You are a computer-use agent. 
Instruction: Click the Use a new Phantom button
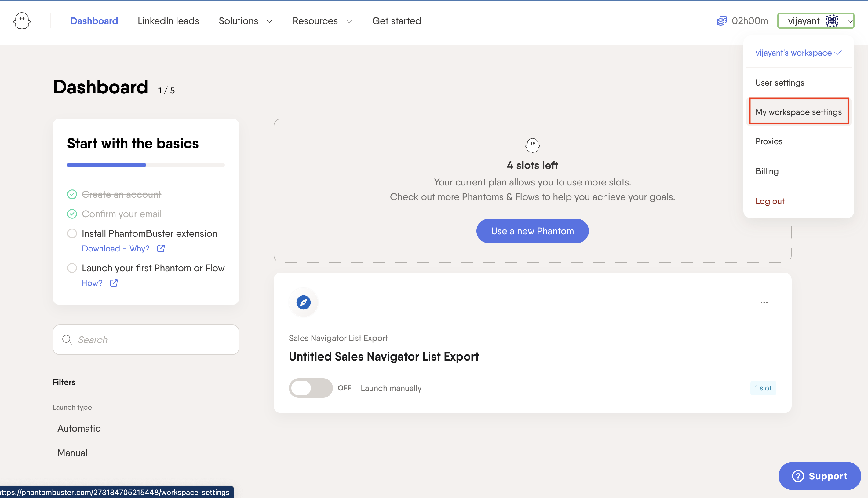coord(532,231)
